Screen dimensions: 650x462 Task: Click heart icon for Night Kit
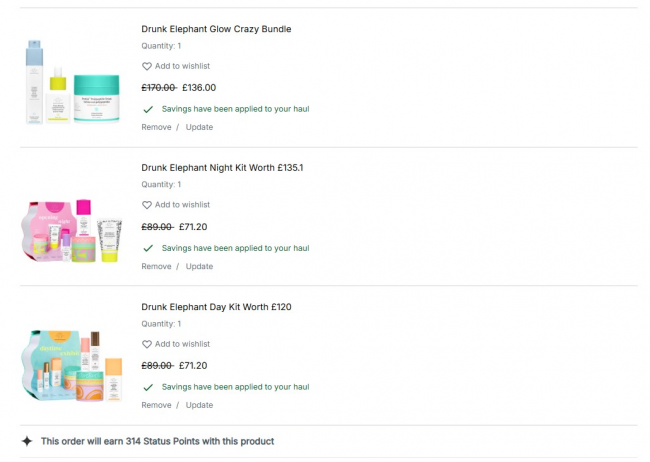(x=147, y=205)
